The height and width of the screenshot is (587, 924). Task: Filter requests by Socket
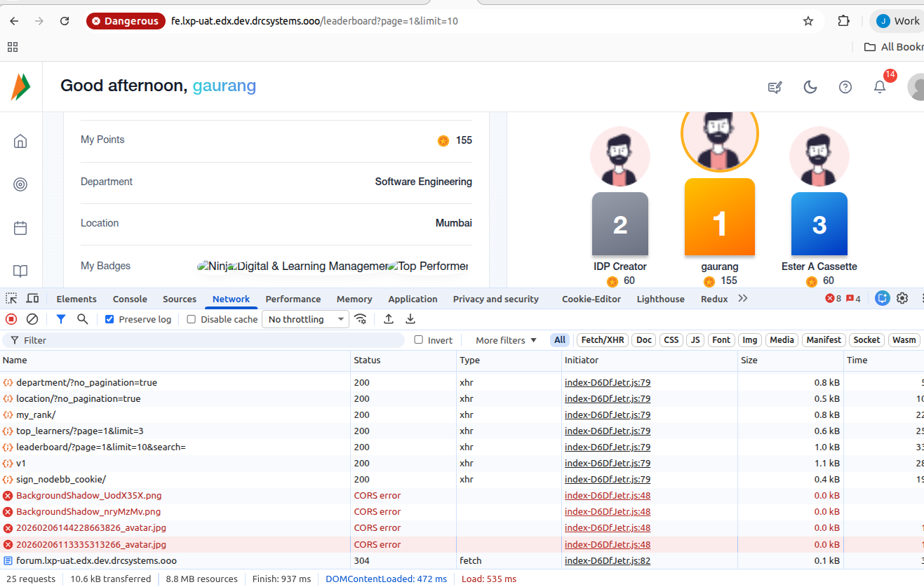click(866, 340)
